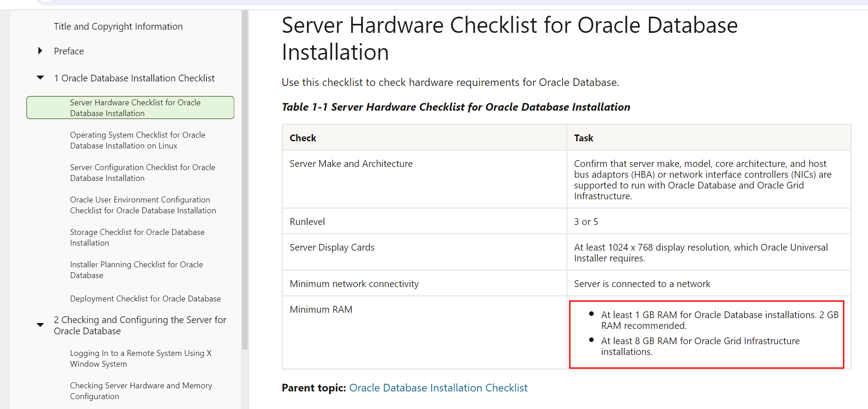The image size is (868, 409).
Task: Go to Server Configuration Checklist topic
Action: [142, 173]
